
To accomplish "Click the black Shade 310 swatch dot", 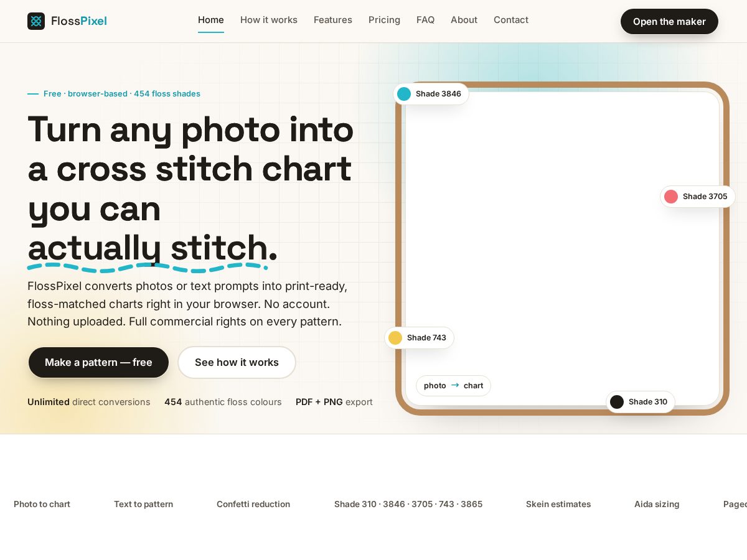I will 617,402.
